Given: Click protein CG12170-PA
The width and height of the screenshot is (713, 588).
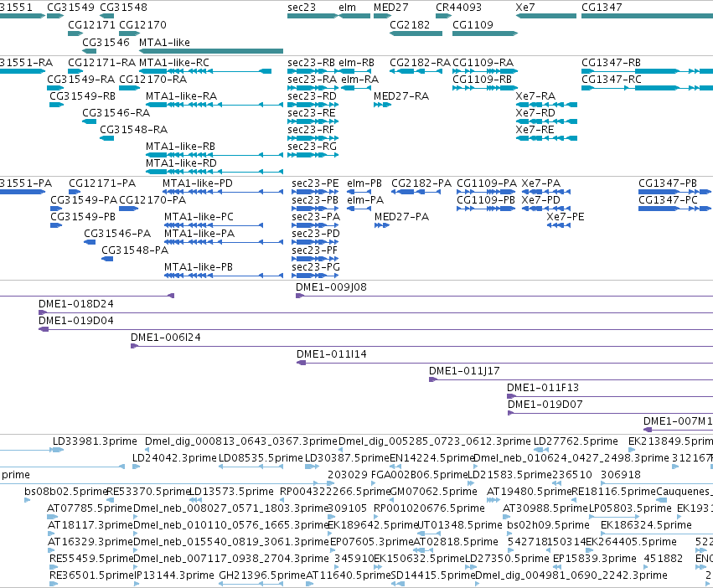Looking at the screenshot, I should (x=129, y=209).
